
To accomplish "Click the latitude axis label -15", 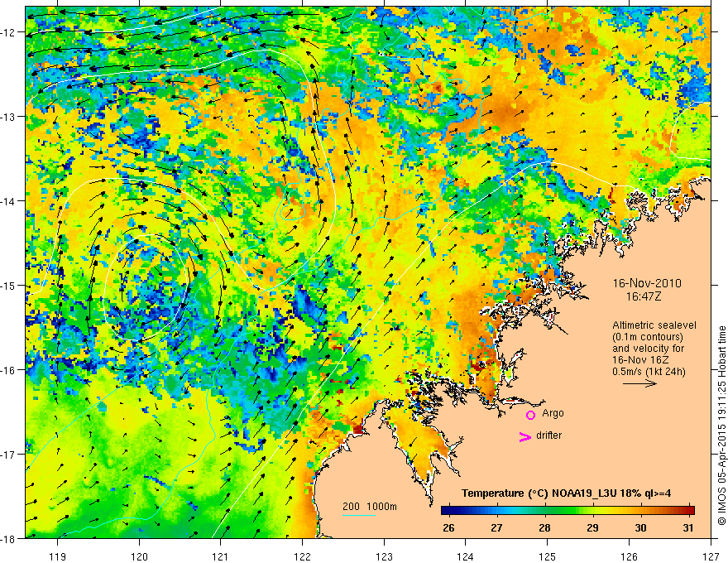I will point(9,286).
